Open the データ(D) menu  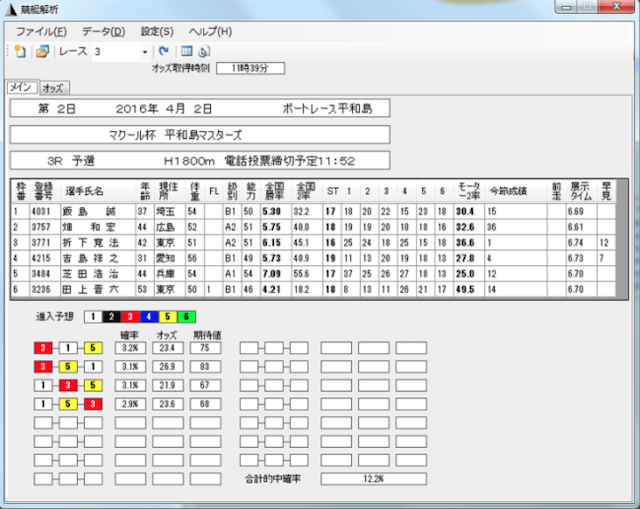(x=103, y=32)
